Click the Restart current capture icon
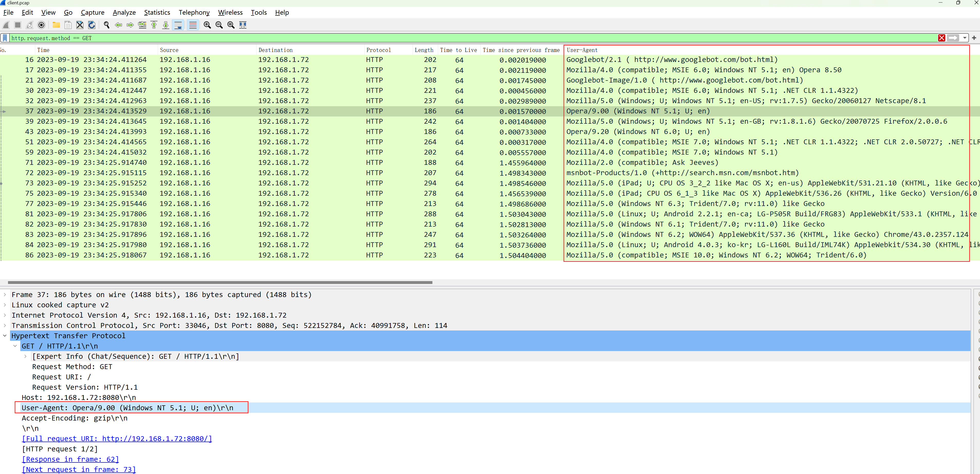Image resolution: width=980 pixels, height=474 pixels. point(29,25)
